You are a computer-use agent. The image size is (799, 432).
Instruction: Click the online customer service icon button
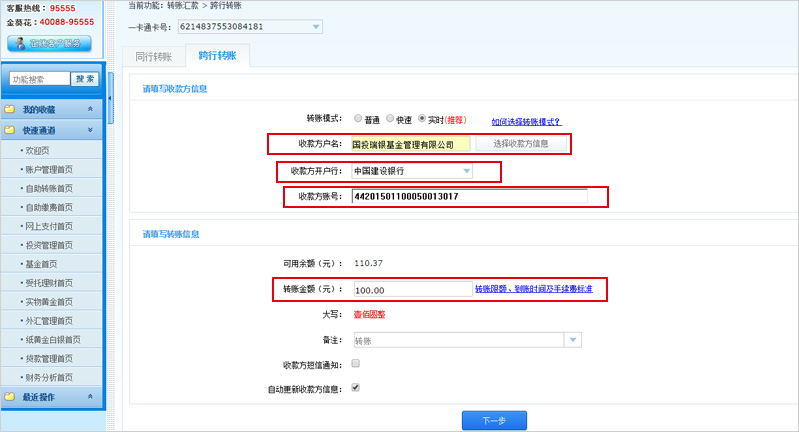(49, 43)
